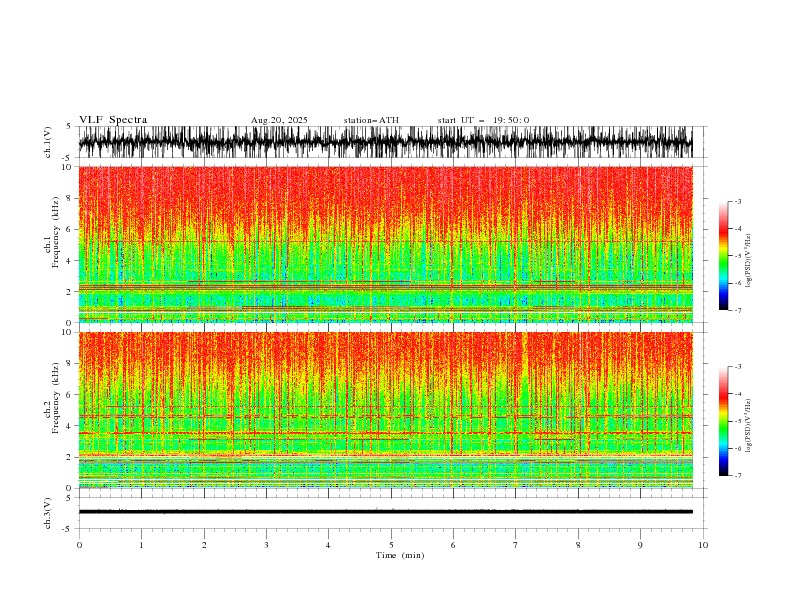Click the time axis tick label "0"
Screen dimensions: 792x612
(x=79, y=545)
